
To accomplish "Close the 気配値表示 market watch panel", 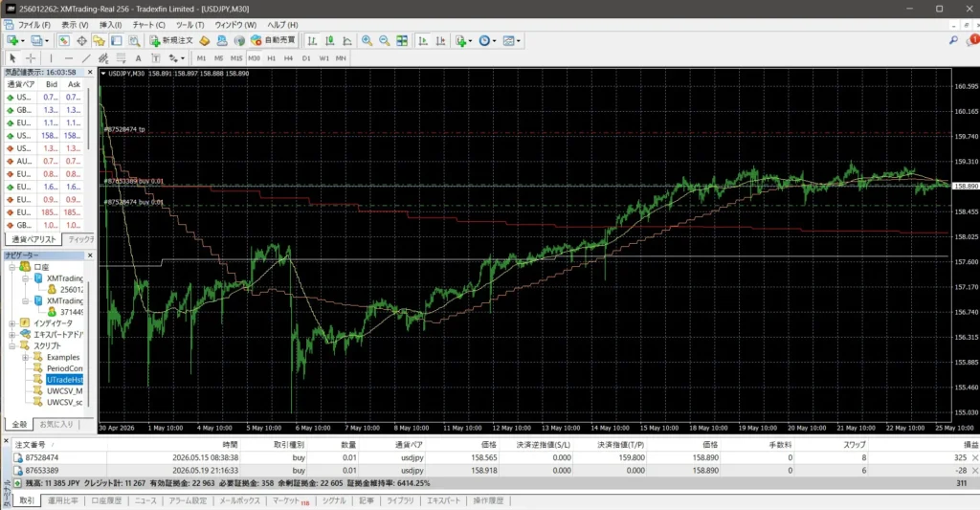I will pos(90,73).
